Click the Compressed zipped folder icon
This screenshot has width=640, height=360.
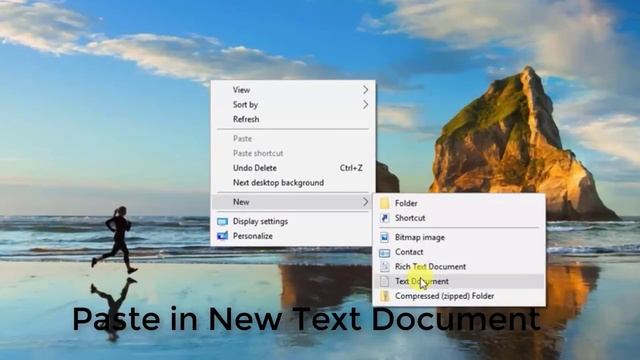pyautogui.click(x=384, y=296)
